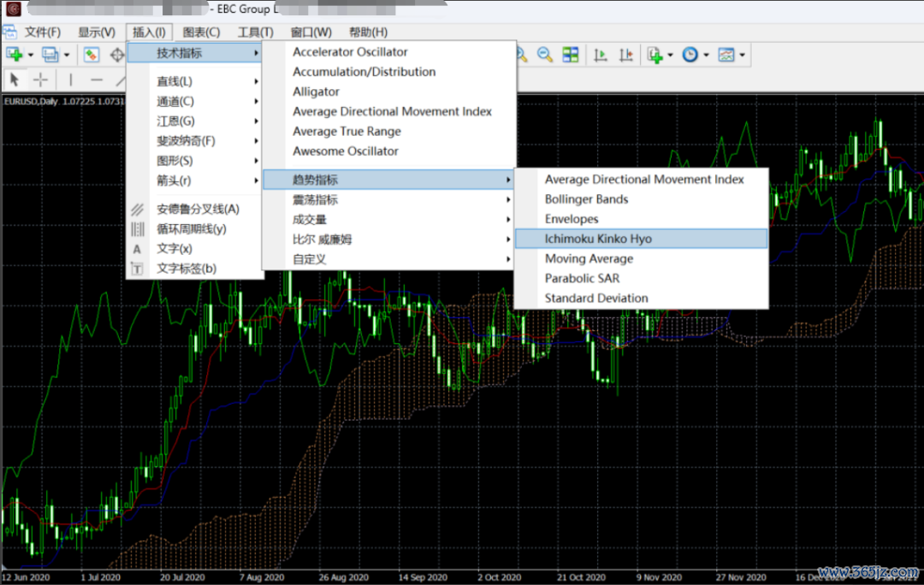
Task: Insert 循环周期线(y) cycle lines
Action: [194, 228]
